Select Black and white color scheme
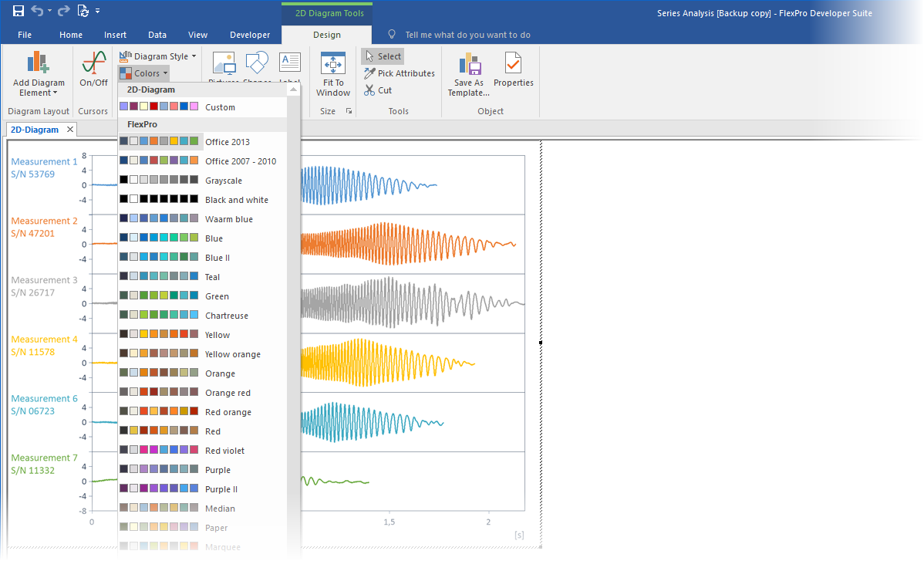This screenshot has height=561, width=924. (x=203, y=200)
